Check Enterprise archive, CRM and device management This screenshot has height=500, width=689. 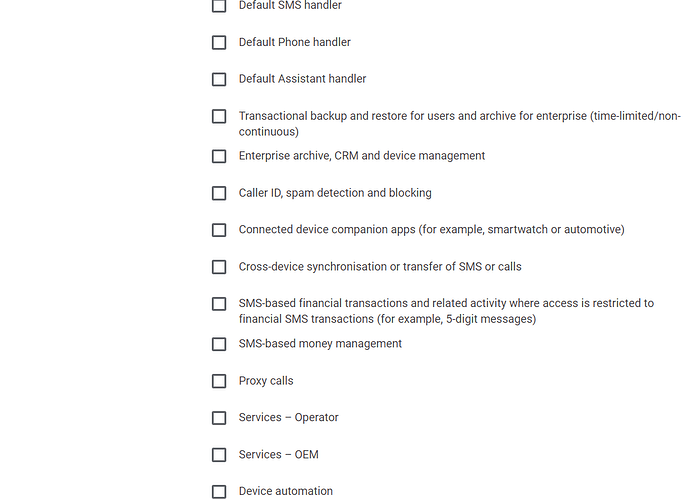click(219, 156)
